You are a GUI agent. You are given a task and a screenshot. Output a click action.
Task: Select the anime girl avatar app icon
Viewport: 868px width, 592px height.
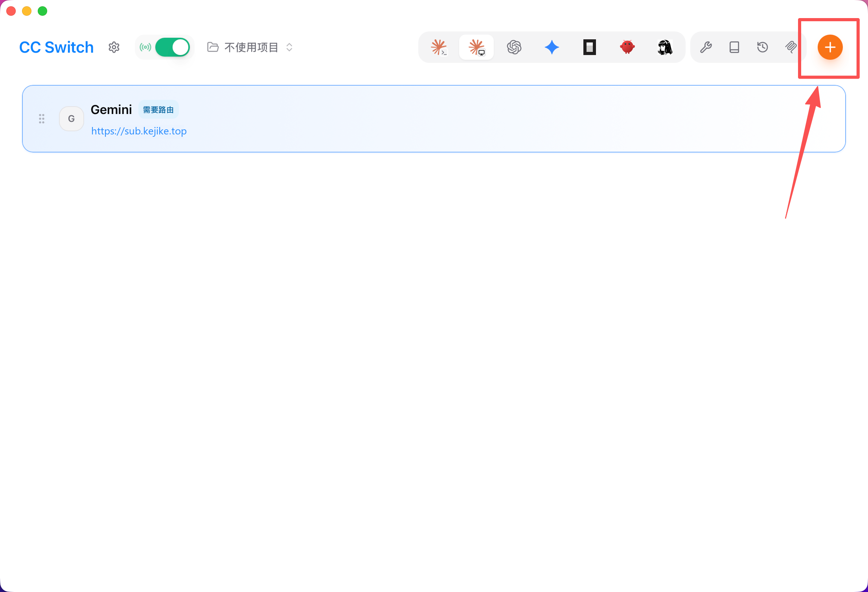665,47
